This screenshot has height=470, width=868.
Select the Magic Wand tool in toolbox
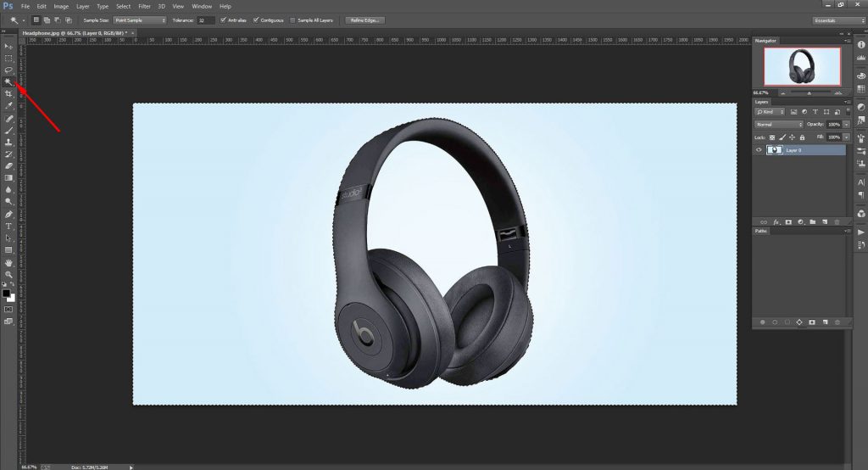pos(8,82)
